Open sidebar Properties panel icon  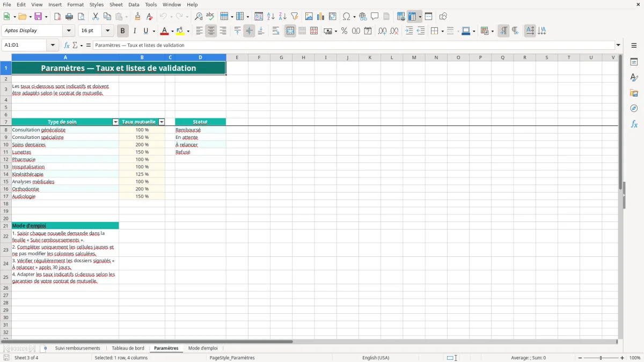(634, 62)
